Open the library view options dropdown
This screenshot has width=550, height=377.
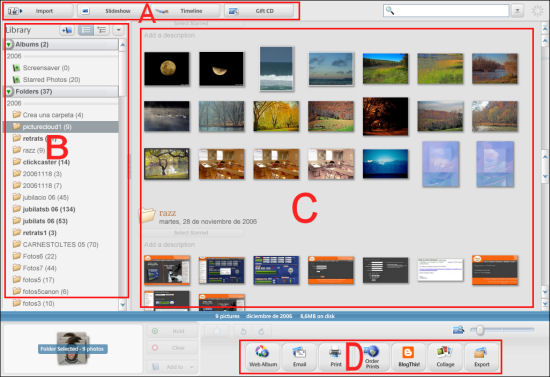click(x=119, y=31)
